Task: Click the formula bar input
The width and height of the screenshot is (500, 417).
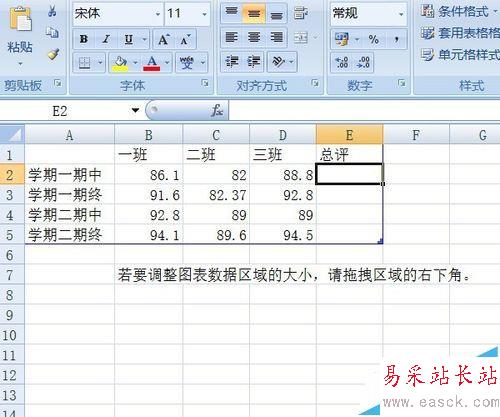Action: (x=364, y=110)
